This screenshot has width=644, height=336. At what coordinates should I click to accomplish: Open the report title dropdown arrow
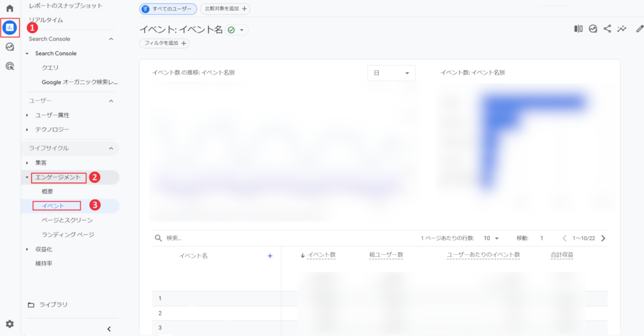pos(242,30)
